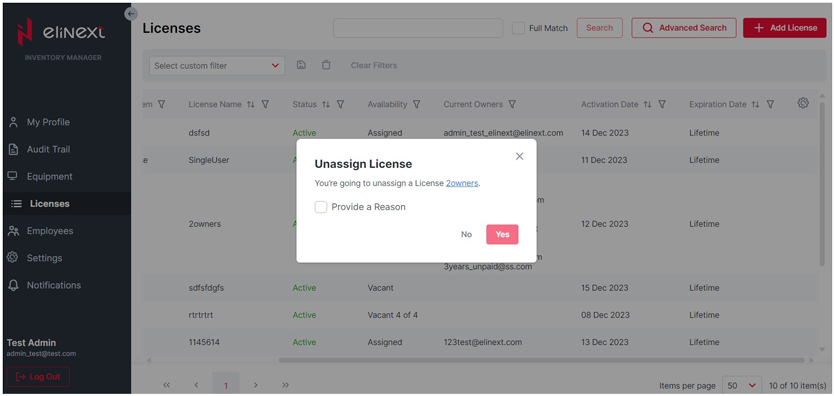Sort by Status arrows icon

(x=326, y=105)
